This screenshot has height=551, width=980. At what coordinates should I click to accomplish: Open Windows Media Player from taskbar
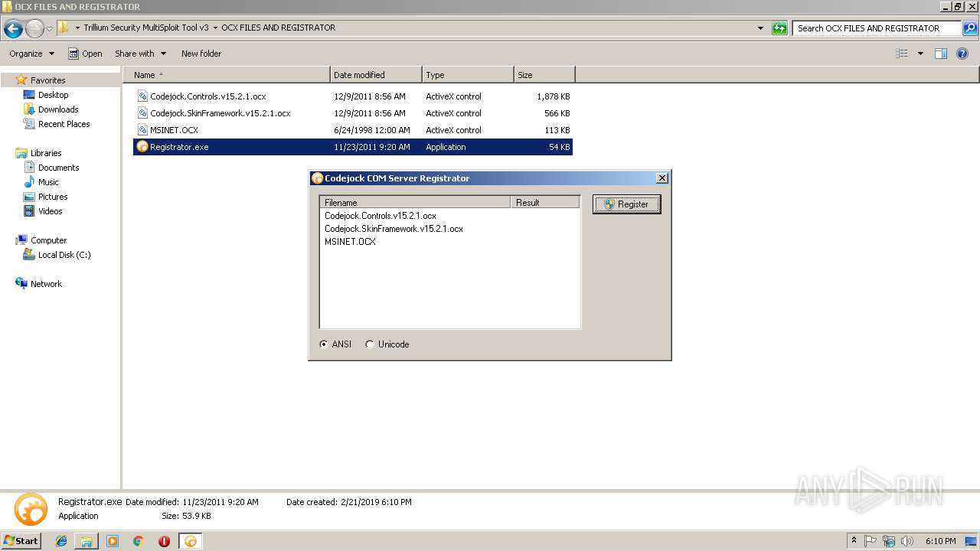tap(113, 541)
